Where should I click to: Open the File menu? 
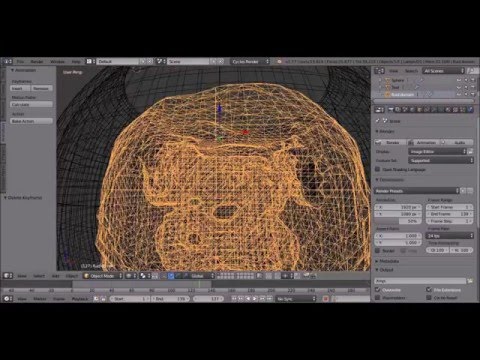tap(20, 62)
